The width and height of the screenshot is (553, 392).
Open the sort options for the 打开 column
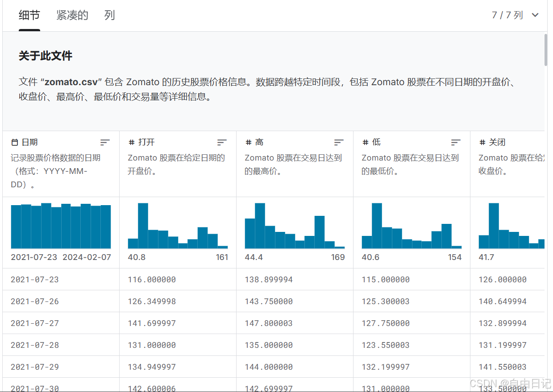222,142
